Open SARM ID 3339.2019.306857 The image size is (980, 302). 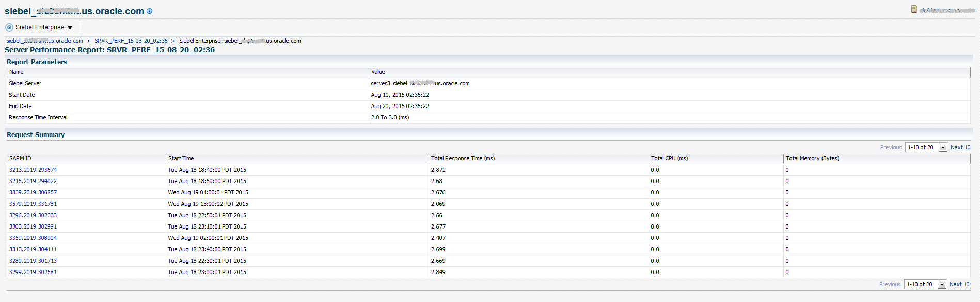coord(33,192)
